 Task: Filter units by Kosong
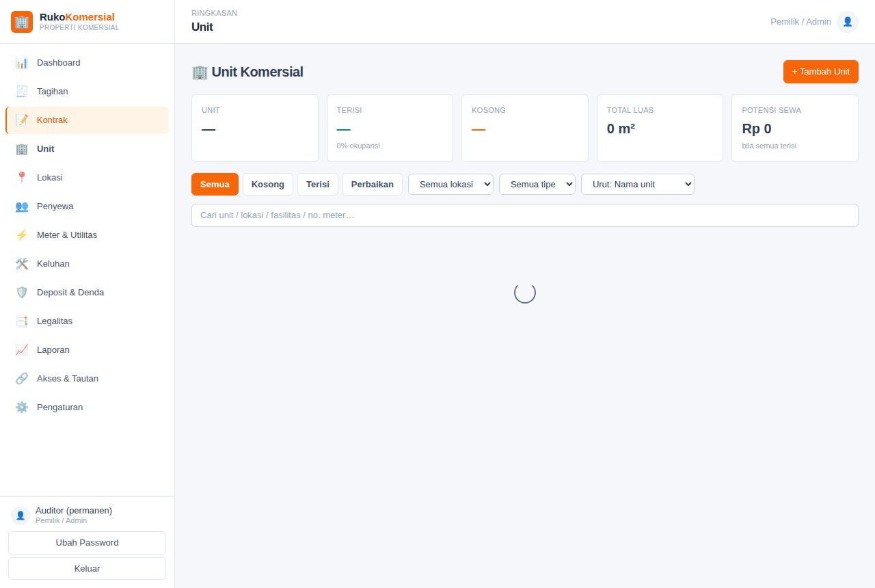pyautogui.click(x=268, y=184)
